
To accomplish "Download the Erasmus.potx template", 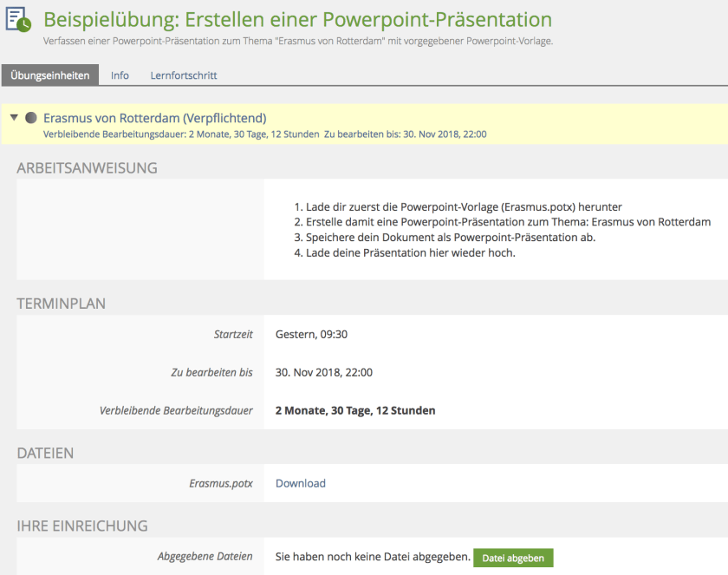I will [300, 483].
